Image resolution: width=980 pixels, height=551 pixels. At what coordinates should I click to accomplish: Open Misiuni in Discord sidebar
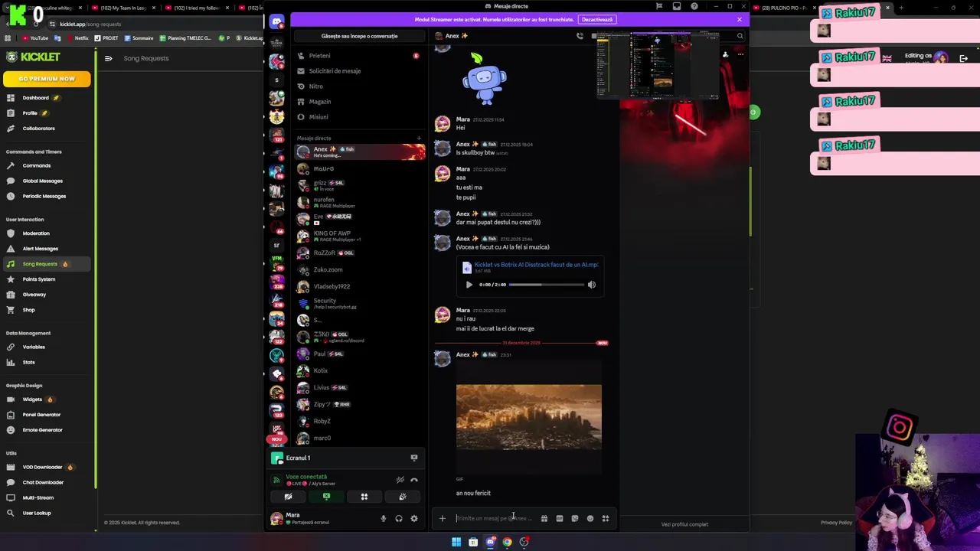358,117
